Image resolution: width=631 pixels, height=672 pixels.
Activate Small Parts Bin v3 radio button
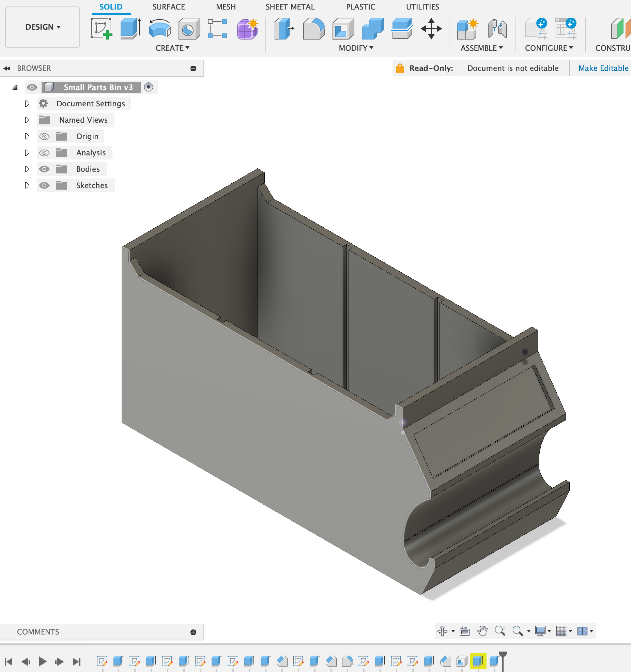149,87
